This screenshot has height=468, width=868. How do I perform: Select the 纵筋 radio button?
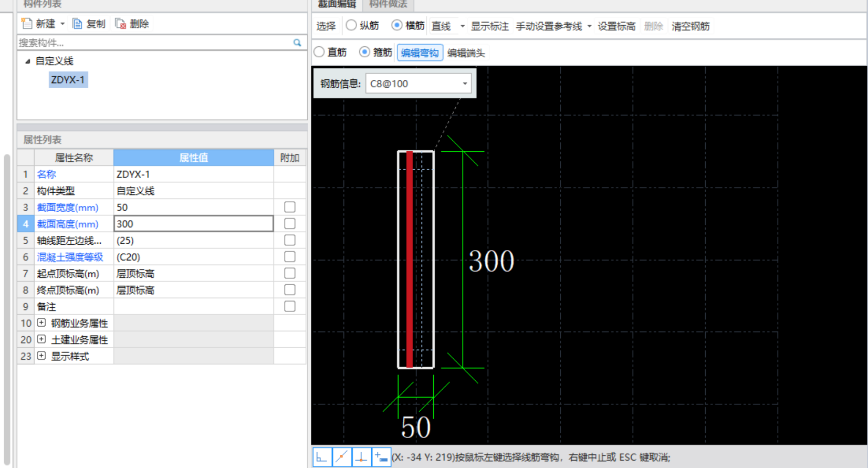351,25
